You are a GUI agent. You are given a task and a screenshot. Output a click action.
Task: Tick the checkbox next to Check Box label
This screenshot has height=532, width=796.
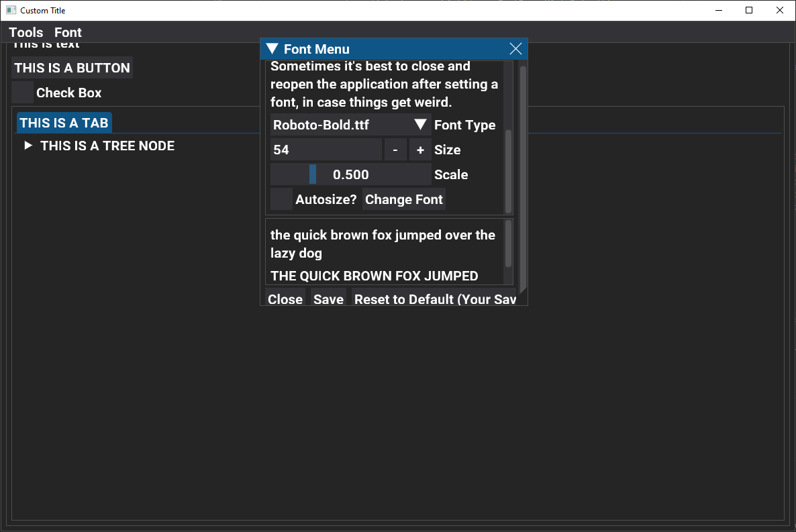(22, 93)
